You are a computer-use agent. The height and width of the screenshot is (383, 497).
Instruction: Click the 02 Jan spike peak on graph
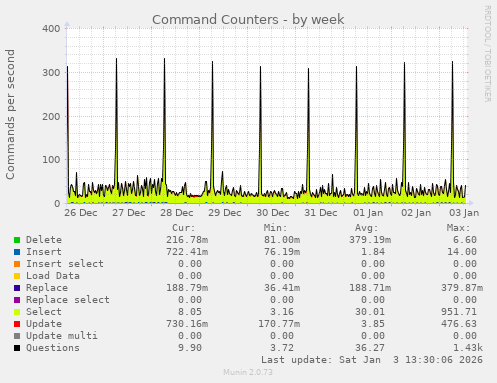(x=404, y=63)
